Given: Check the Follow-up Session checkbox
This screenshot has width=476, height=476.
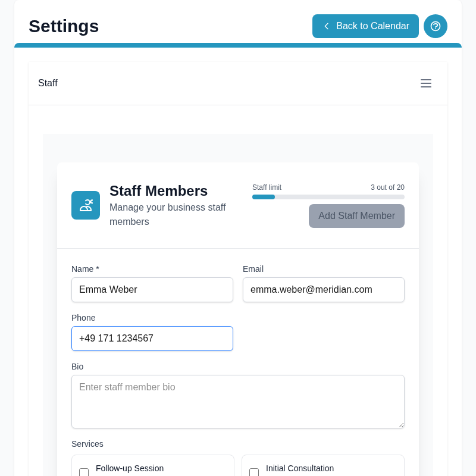Looking at the screenshot, I should [x=84, y=472].
